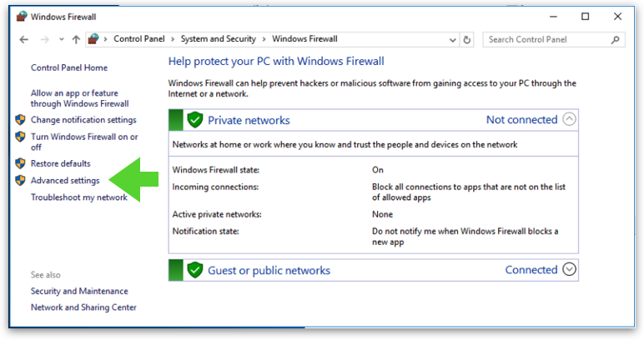Open Allow an app or feature through Windows Firewall
The width and height of the screenshot is (644, 340).
[80, 98]
